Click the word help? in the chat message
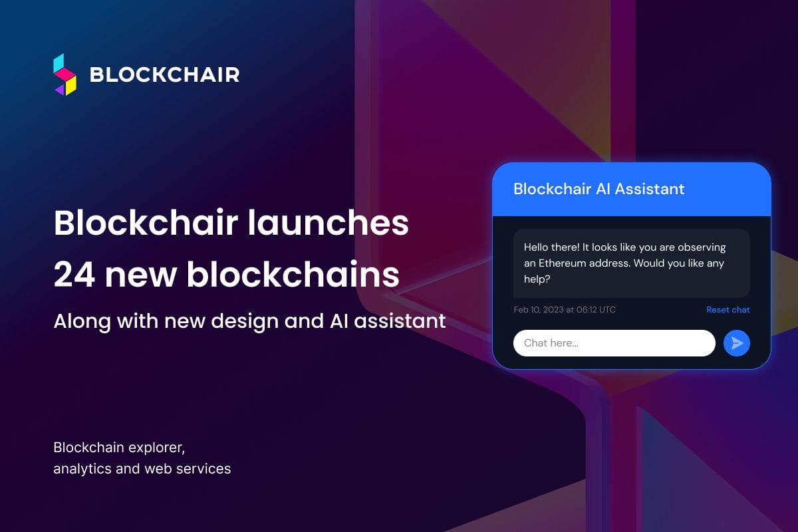 (537, 279)
